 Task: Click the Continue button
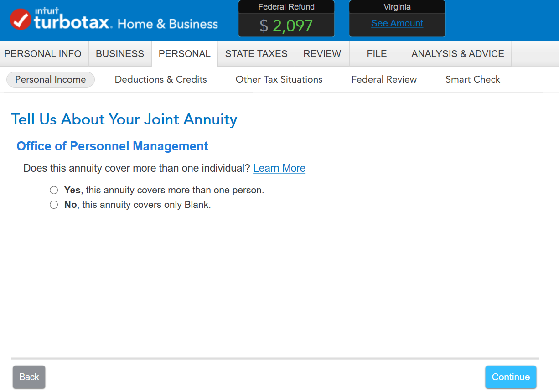click(x=511, y=377)
